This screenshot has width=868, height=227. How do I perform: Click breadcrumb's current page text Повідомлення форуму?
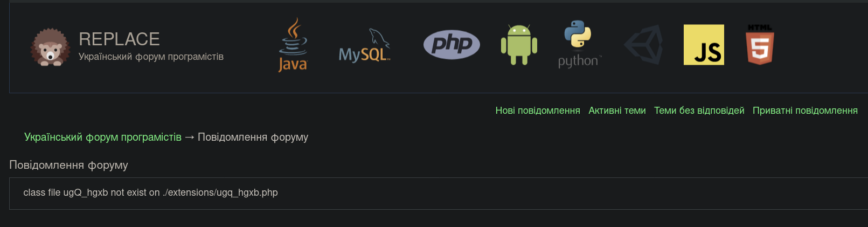click(253, 137)
